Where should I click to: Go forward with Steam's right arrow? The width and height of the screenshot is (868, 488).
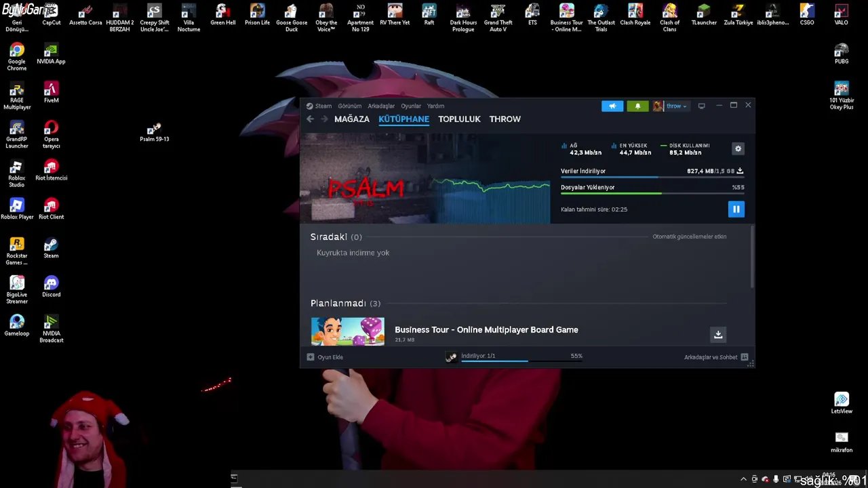pos(324,119)
